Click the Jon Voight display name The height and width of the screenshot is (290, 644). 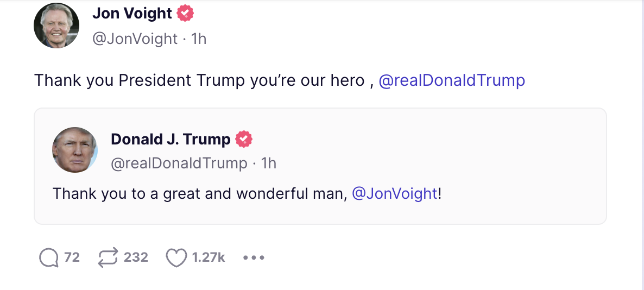tap(132, 13)
